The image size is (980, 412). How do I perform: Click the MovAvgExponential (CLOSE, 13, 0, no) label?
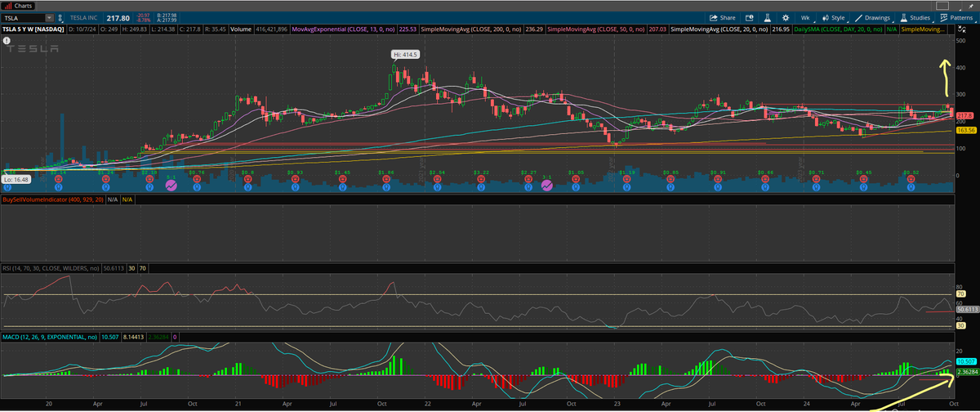341,29
